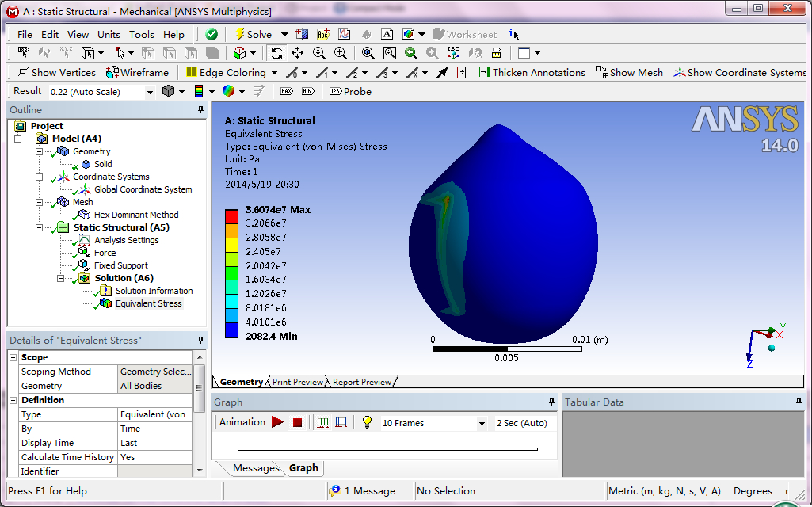Toggle Show Mesh
The height and width of the screenshot is (507, 812).
click(x=629, y=73)
